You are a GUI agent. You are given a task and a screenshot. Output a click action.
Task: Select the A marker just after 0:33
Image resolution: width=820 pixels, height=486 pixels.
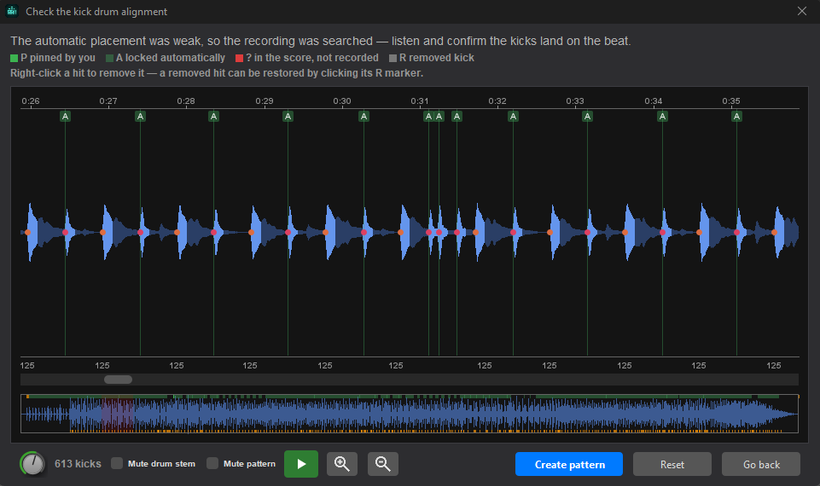[587, 116]
